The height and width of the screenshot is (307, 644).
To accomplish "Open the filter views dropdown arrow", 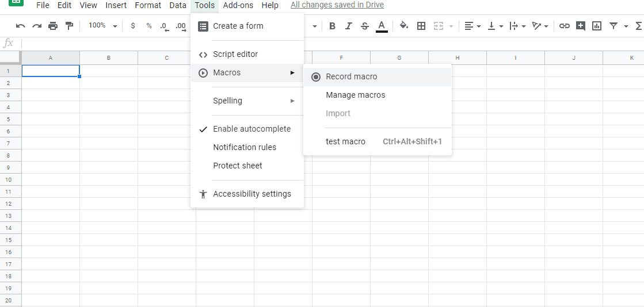I will pos(626,26).
